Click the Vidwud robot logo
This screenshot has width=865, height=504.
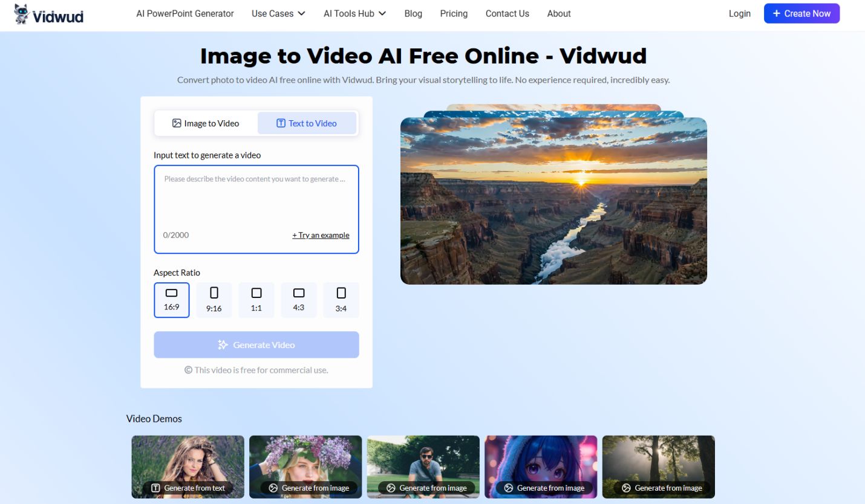[22, 14]
